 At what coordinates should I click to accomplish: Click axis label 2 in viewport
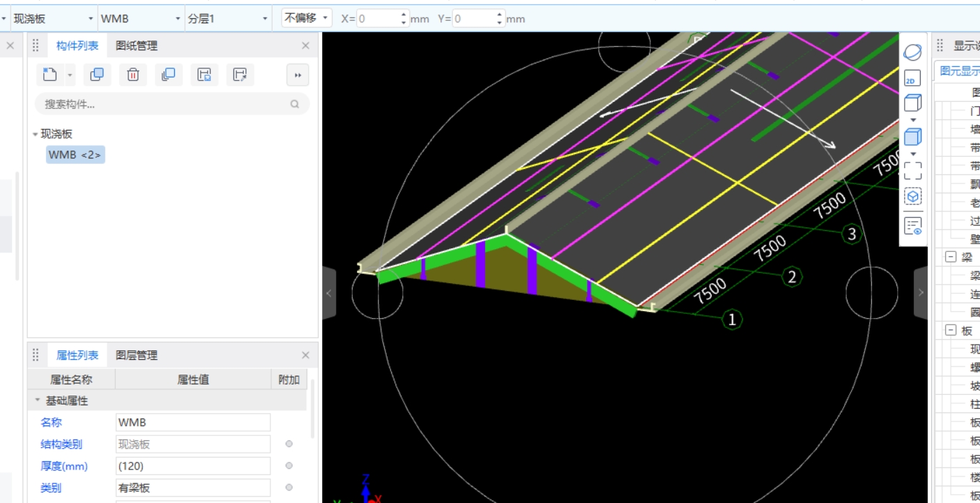tap(792, 277)
